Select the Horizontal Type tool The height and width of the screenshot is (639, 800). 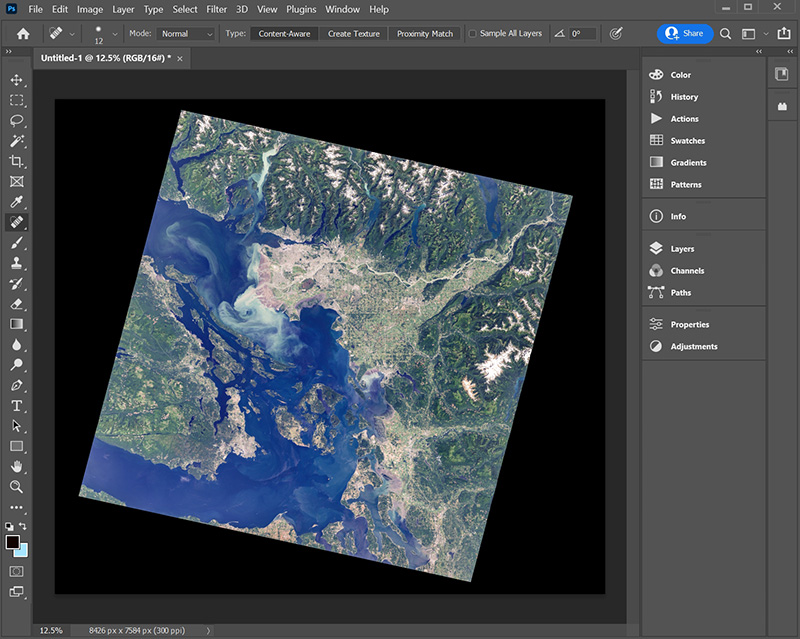tap(16, 406)
